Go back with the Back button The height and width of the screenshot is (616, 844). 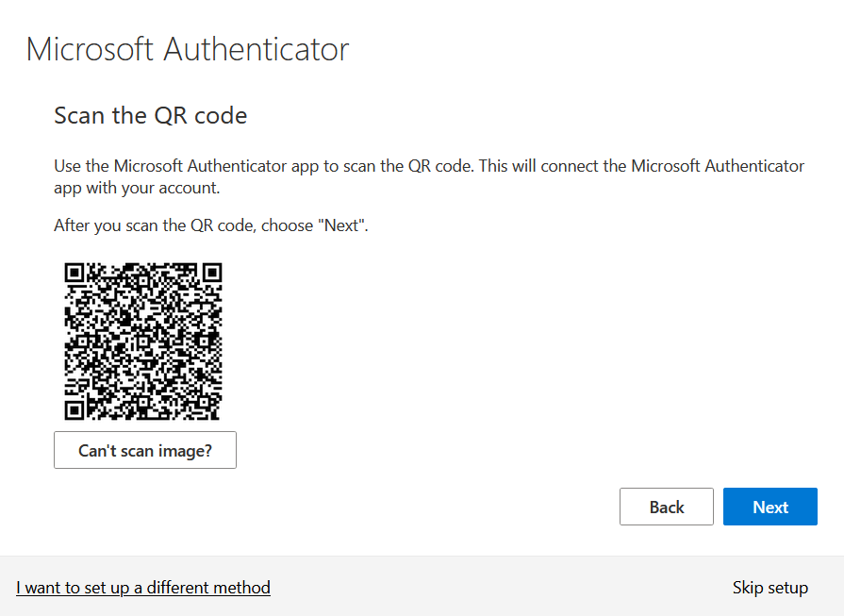click(666, 507)
